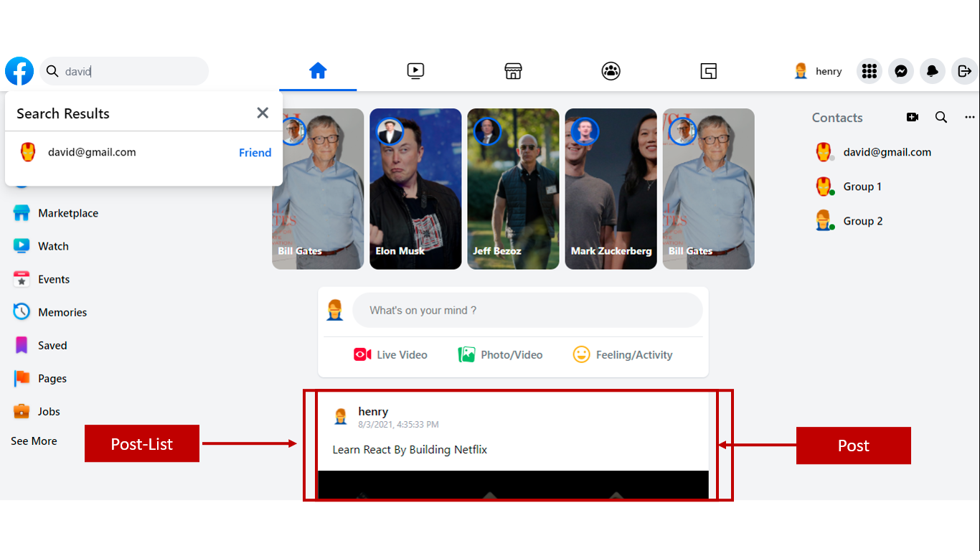Click the Contacts heading
980x551 pixels.
(x=837, y=118)
